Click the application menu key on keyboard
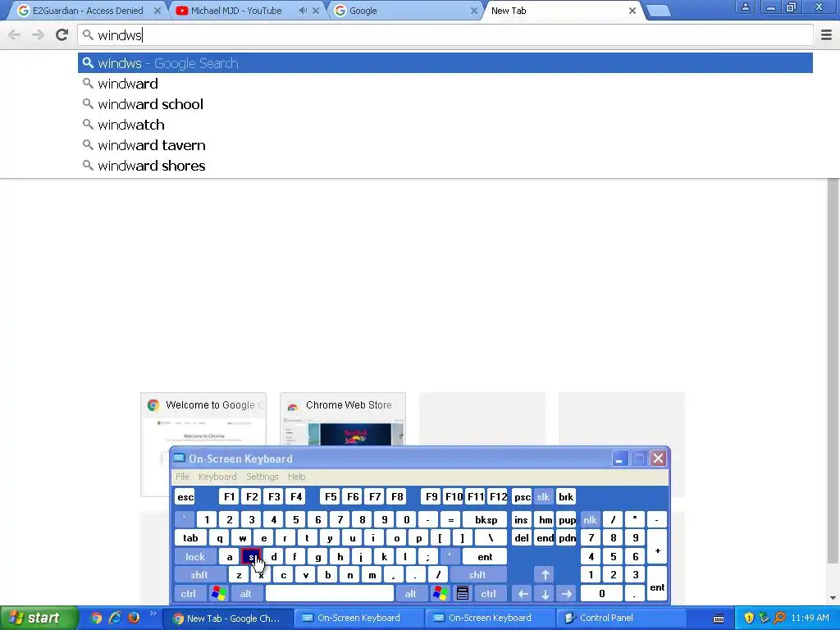 tap(463, 594)
